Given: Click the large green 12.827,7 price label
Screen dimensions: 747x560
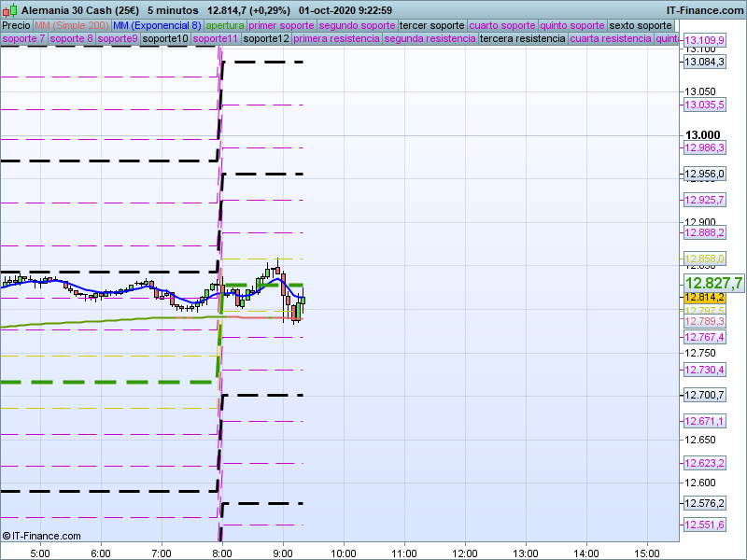Looking at the screenshot, I should (x=713, y=284).
